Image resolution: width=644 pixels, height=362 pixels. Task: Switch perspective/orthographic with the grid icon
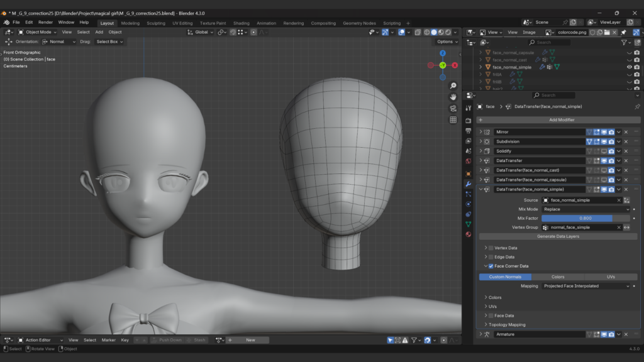tap(453, 120)
